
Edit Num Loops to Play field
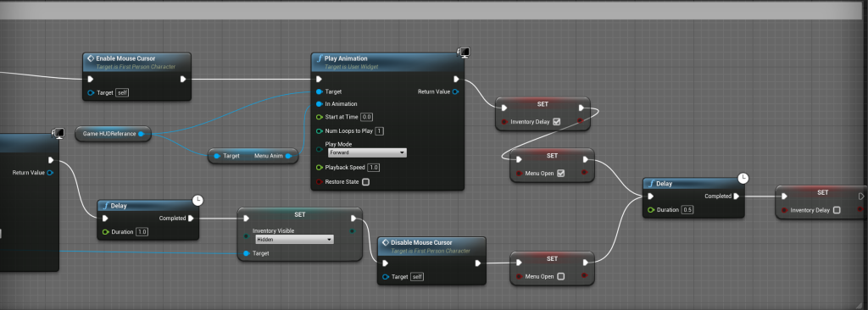pos(379,131)
